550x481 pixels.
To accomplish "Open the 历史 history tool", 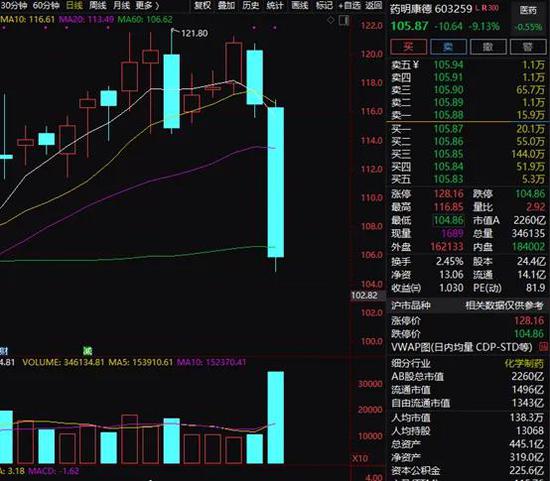I will pos(250,6).
